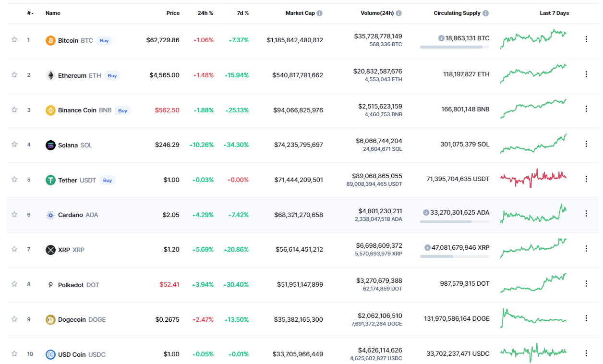This screenshot has width=603, height=364.
Task: Click the Binance Coin logo icon
Action: pyautogui.click(x=50, y=110)
